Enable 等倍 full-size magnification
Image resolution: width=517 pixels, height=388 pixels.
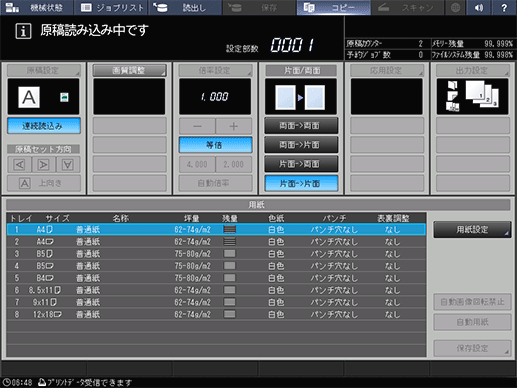pos(215,145)
